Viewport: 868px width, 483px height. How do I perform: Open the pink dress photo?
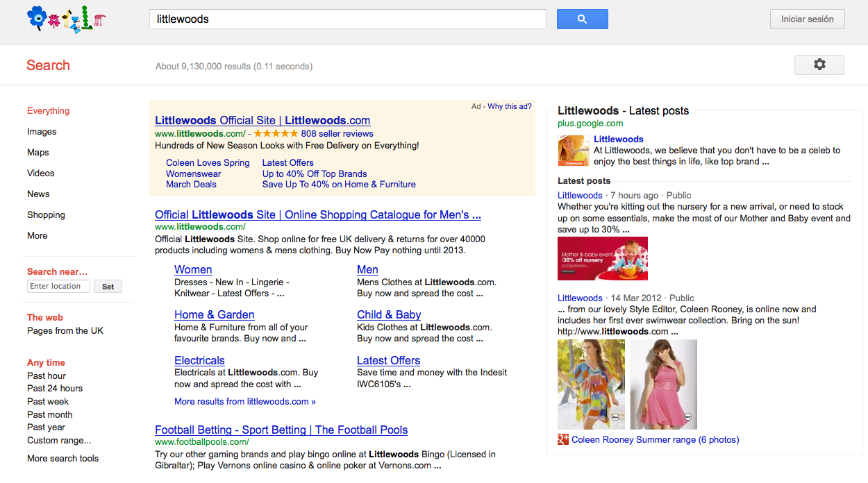click(x=664, y=384)
